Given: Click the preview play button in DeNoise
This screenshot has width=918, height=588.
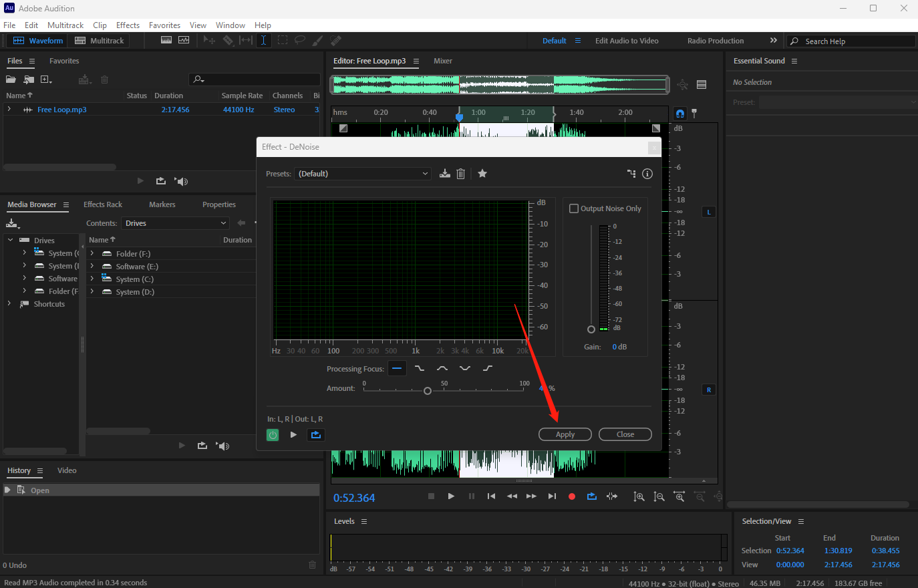Looking at the screenshot, I should 293,435.
